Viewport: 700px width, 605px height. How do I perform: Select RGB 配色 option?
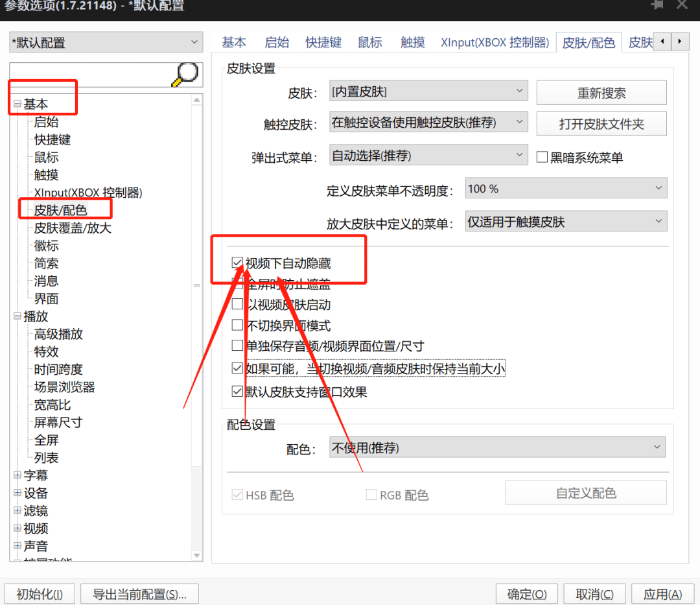point(371,495)
